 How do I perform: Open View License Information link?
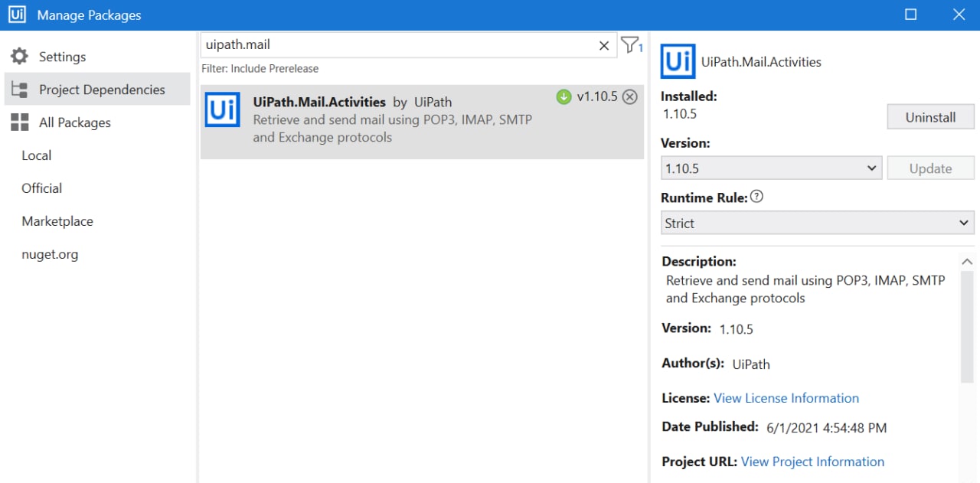[x=786, y=398]
